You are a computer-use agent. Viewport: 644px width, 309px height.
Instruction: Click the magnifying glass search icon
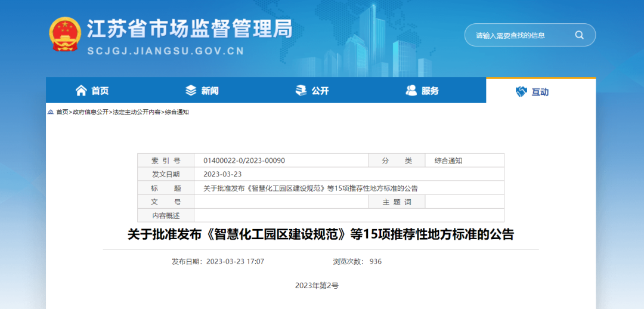coord(579,35)
